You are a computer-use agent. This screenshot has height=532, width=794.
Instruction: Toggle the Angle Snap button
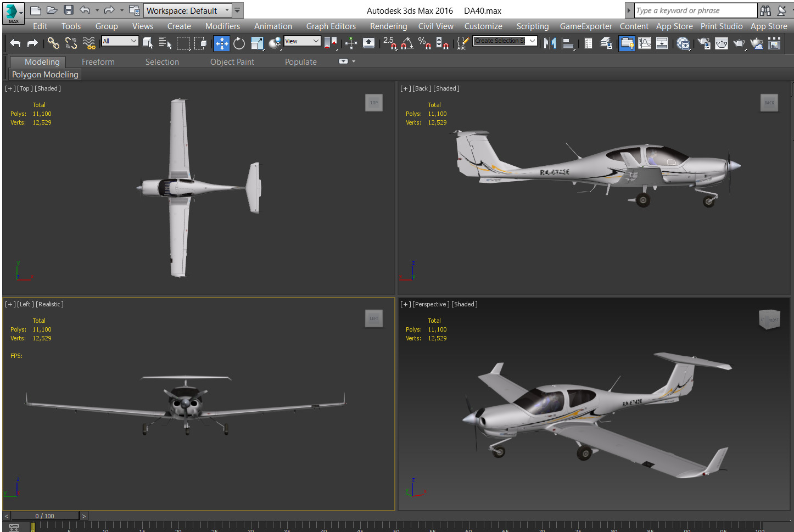click(407, 43)
